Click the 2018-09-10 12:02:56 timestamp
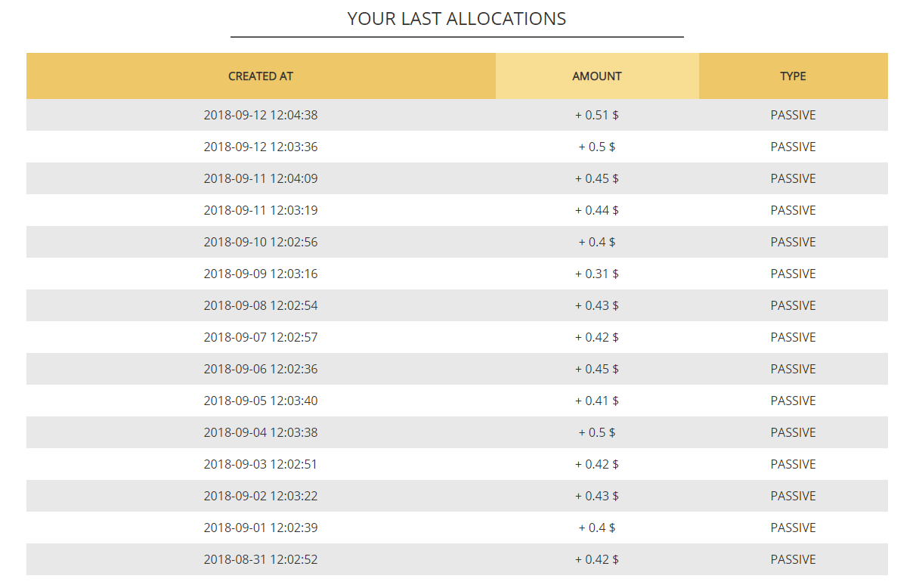The height and width of the screenshot is (588, 919). click(261, 243)
